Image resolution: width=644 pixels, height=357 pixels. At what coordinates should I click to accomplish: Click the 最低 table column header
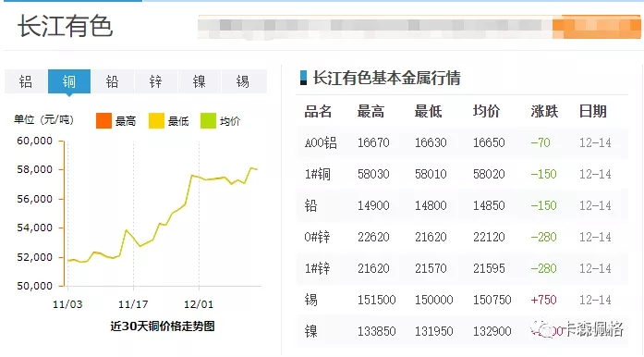(x=429, y=111)
